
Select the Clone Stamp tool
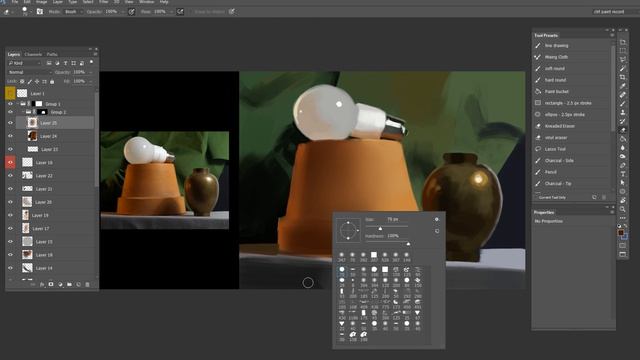tap(622, 112)
